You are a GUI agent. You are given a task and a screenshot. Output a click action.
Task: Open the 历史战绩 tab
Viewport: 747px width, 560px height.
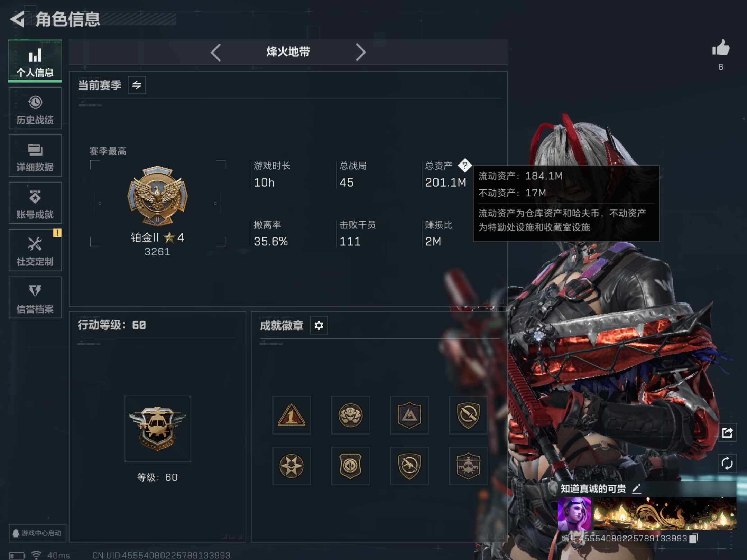[35, 109]
